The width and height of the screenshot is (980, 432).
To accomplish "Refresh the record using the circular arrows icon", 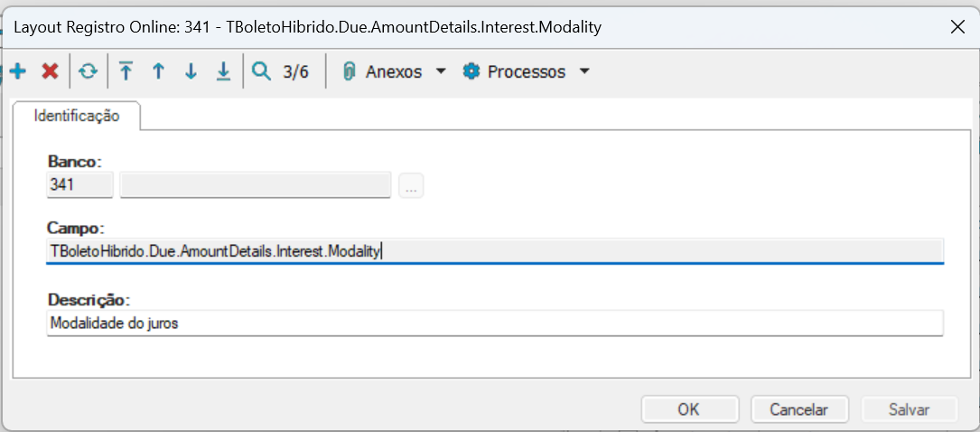I will pos(88,71).
